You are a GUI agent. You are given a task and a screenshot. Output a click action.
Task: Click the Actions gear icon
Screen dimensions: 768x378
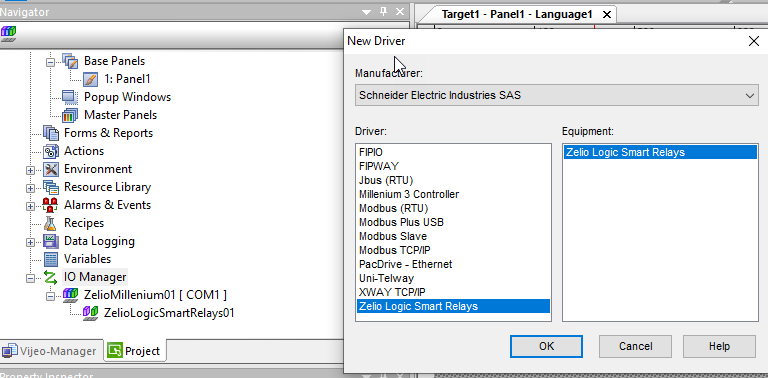50,151
